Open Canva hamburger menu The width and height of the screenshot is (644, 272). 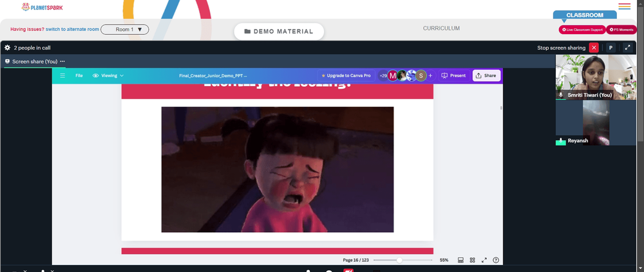(x=62, y=75)
